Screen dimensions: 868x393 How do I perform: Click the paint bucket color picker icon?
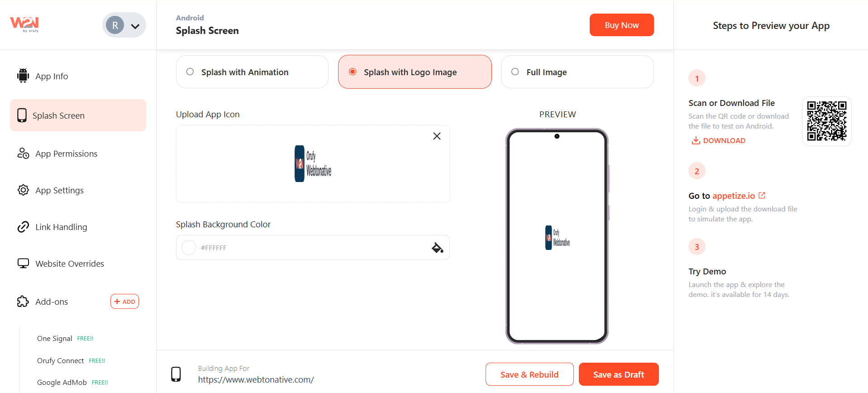click(x=437, y=248)
